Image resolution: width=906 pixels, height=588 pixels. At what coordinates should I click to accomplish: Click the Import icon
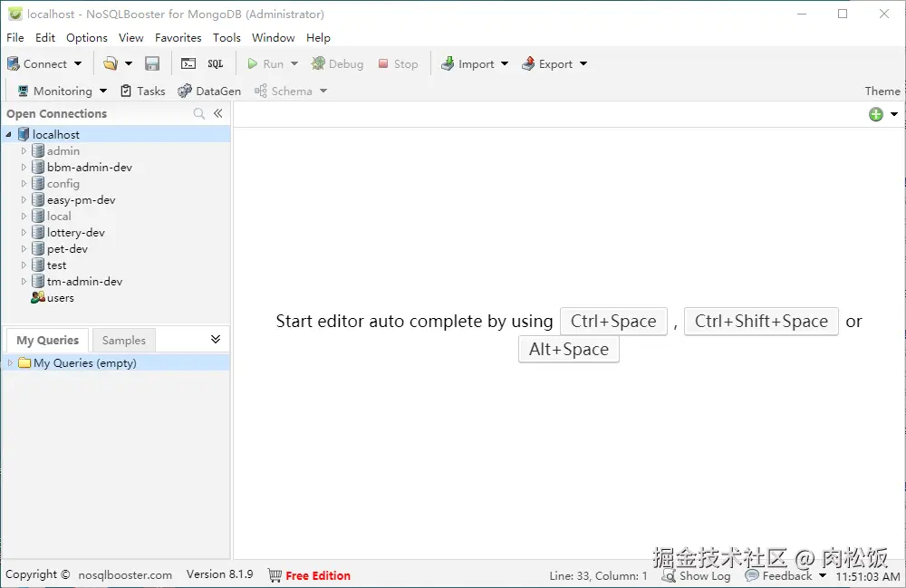pyautogui.click(x=448, y=63)
